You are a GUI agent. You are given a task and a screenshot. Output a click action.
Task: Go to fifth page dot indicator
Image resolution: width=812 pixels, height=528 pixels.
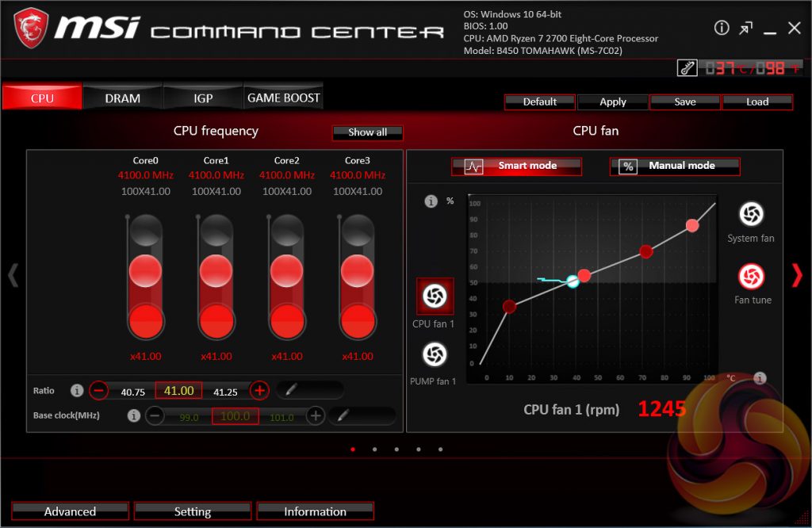pyautogui.click(x=440, y=450)
